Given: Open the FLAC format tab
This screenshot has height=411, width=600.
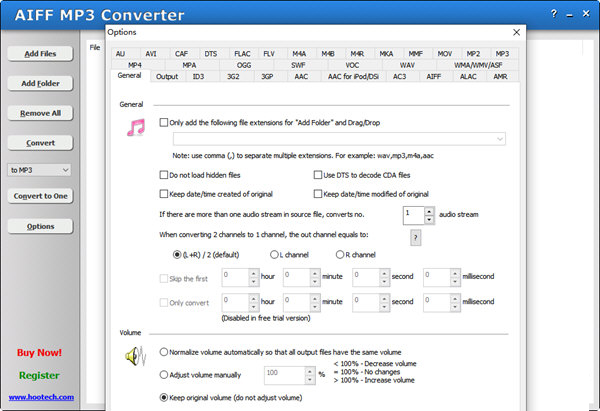Looking at the screenshot, I should point(242,54).
